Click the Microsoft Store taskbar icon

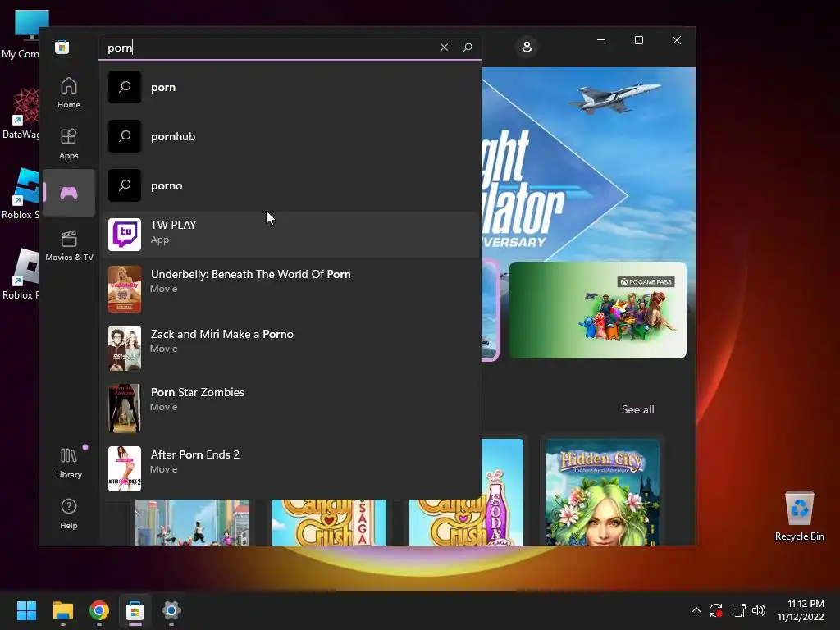point(135,610)
